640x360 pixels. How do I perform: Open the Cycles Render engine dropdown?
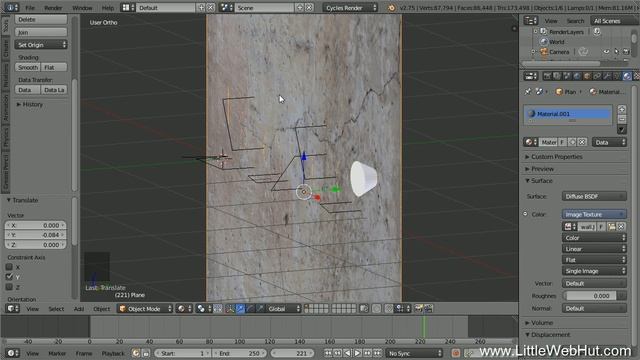tap(350, 7)
